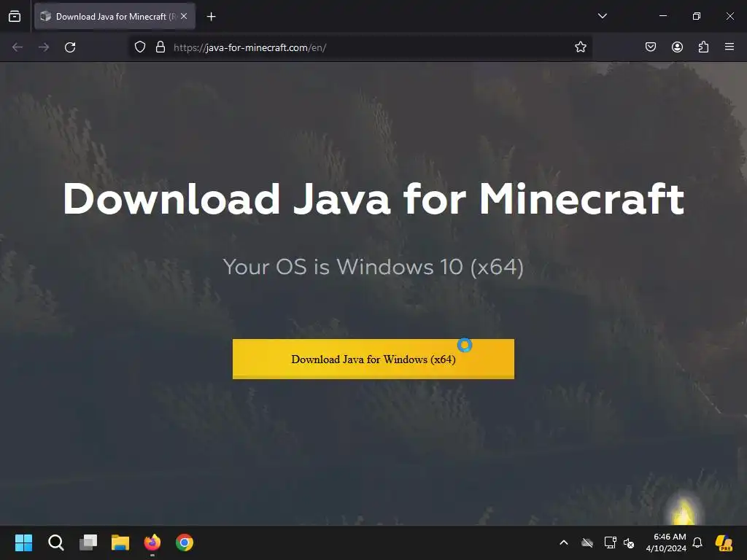
Task: Open clock showing 6:46 AM
Action: [x=666, y=542]
